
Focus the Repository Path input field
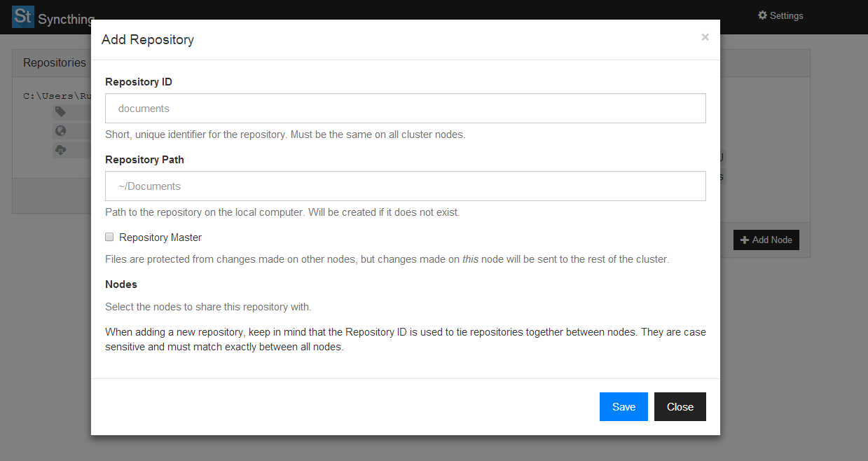click(405, 186)
